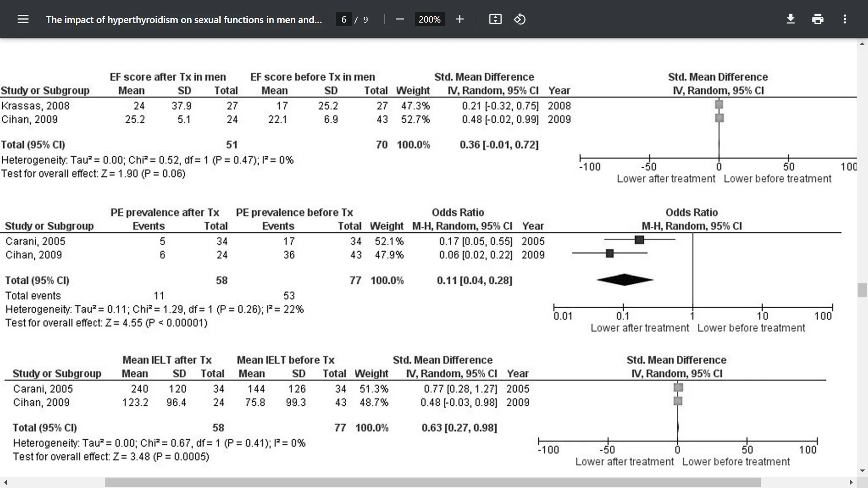Edit the 200% zoom level field
The image size is (868, 488).
pos(429,19)
